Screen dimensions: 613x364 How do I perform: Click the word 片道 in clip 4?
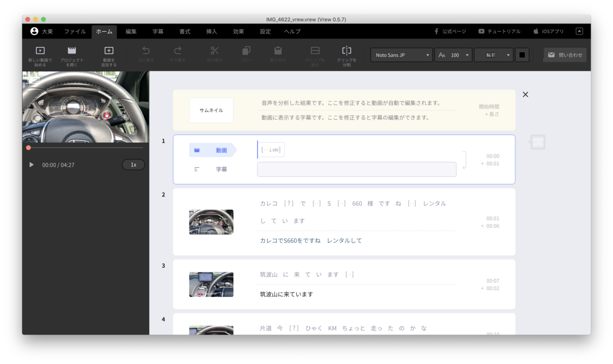tap(266, 328)
